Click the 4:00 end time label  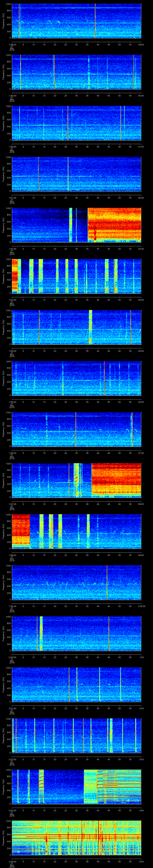[141, 810]
